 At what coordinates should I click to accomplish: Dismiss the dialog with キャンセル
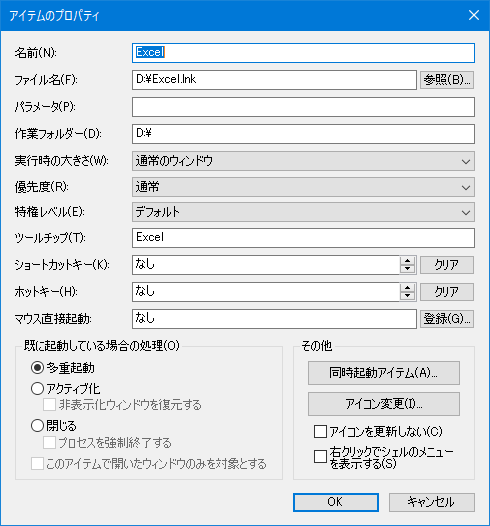click(x=432, y=502)
